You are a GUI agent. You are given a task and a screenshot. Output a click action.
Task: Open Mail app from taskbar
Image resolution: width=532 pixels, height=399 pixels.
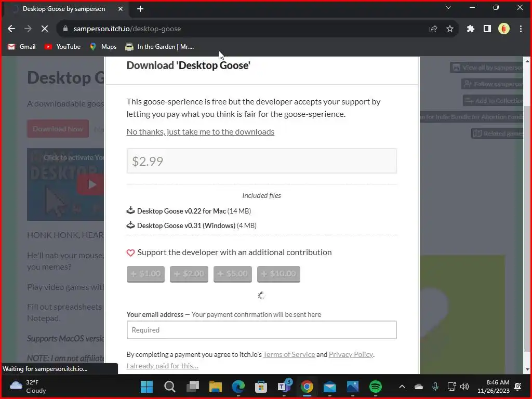coord(330,387)
